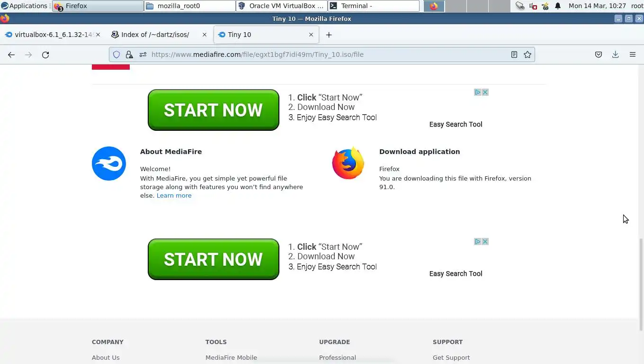Screen dimensions: 644x364
Task: Click the date and time clock
Action: 597,6
